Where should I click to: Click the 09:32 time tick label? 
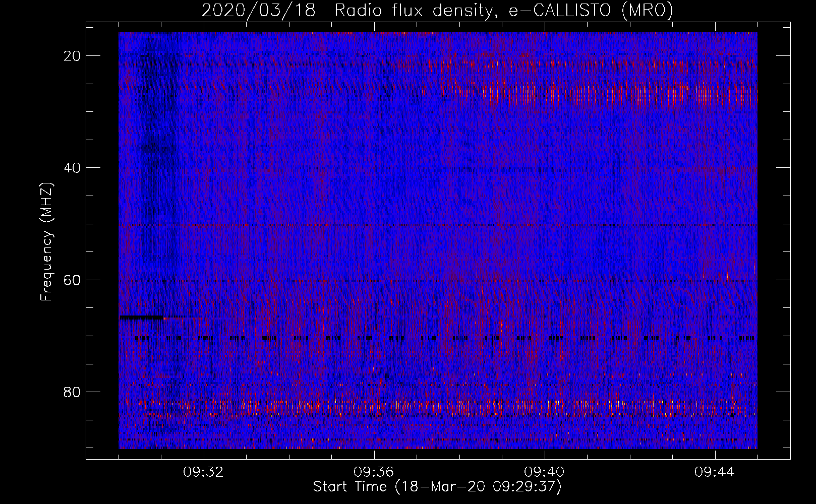coord(203,472)
